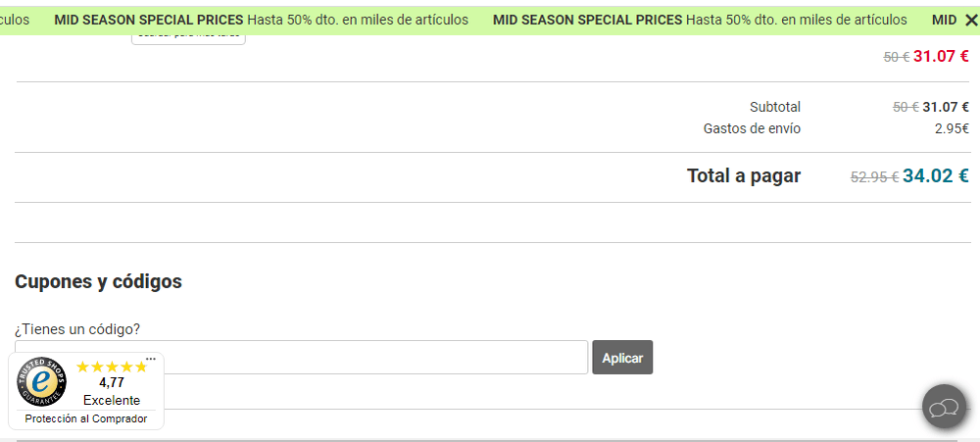Screen dimensions: 980x442
Task: Select the Subtotal label
Action: click(x=775, y=107)
